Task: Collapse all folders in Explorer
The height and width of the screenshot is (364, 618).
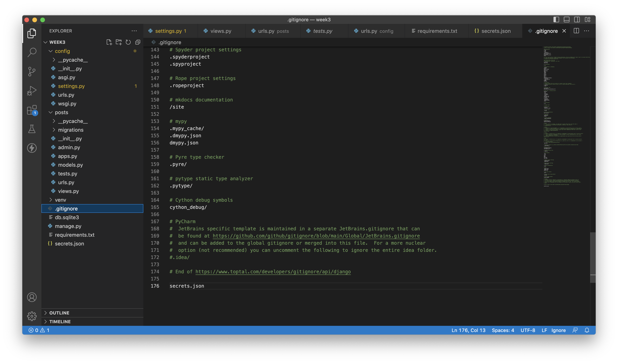Action: tap(138, 42)
